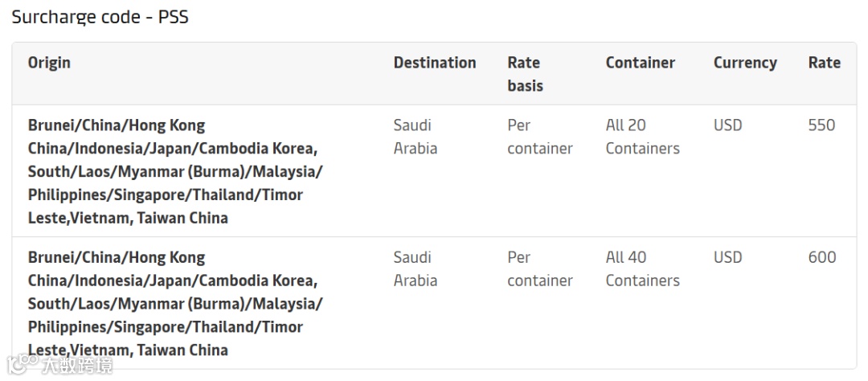Select the All 40 Containers cell
The width and height of the screenshot is (868, 381).
point(642,268)
